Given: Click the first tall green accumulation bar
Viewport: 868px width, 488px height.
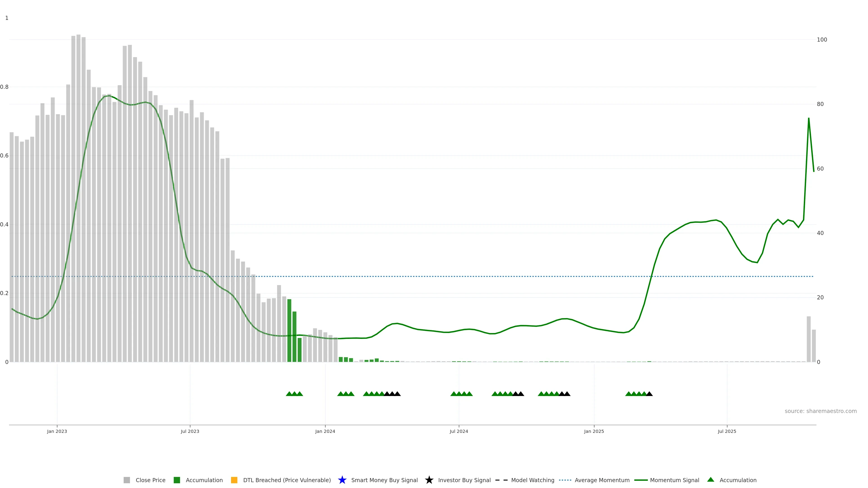Looking at the screenshot, I should tap(289, 330).
